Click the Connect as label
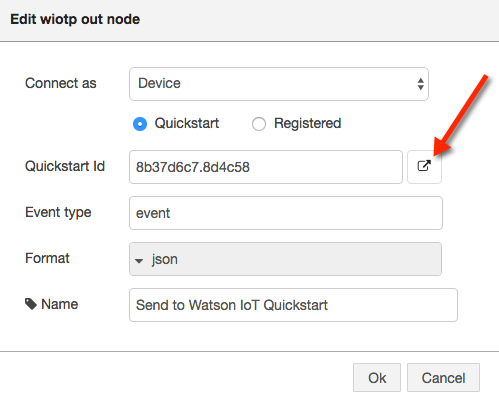This screenshot has height=406, width=499. [61, 83]
